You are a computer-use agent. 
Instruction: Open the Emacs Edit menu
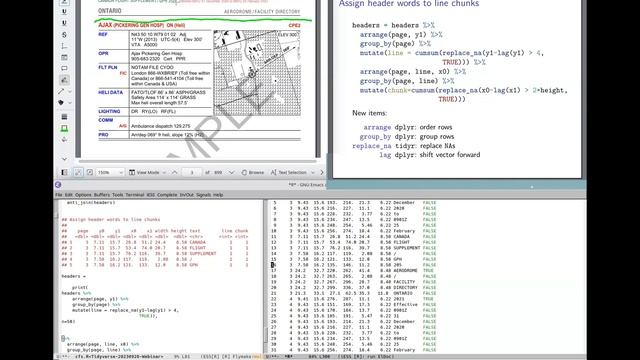69,195
